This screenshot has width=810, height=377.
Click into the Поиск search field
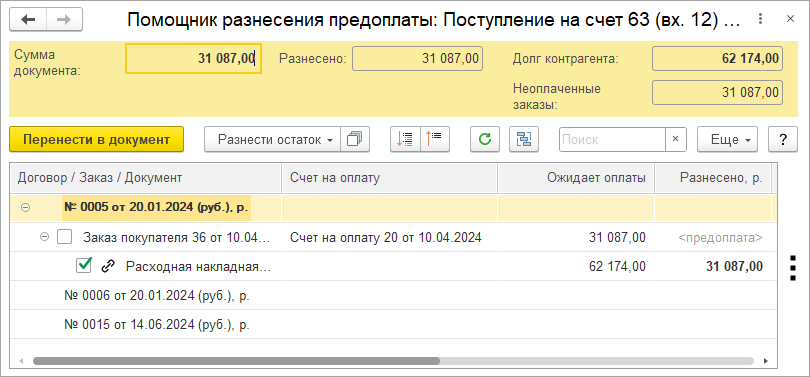coord(612,139)
